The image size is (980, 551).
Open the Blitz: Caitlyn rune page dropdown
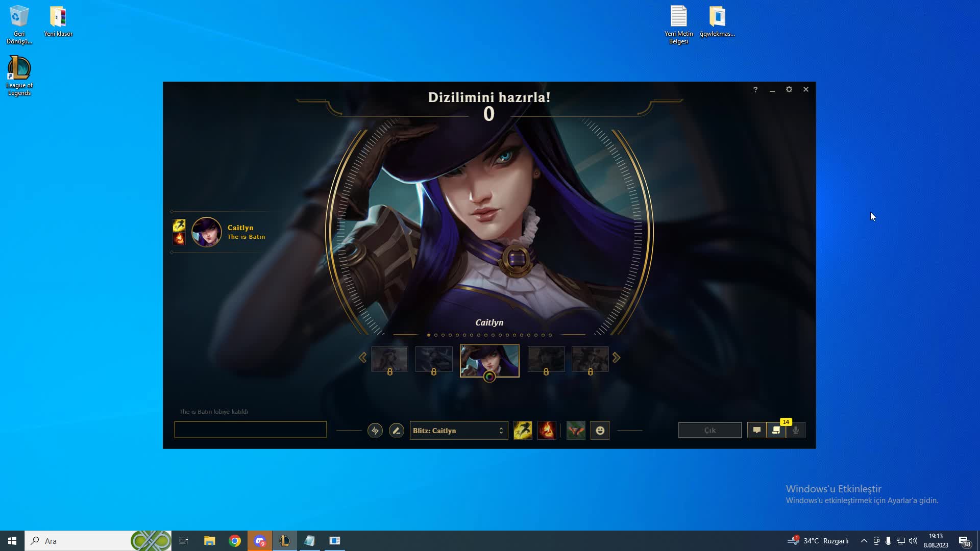pyautogui.click(x=458, y=431)
